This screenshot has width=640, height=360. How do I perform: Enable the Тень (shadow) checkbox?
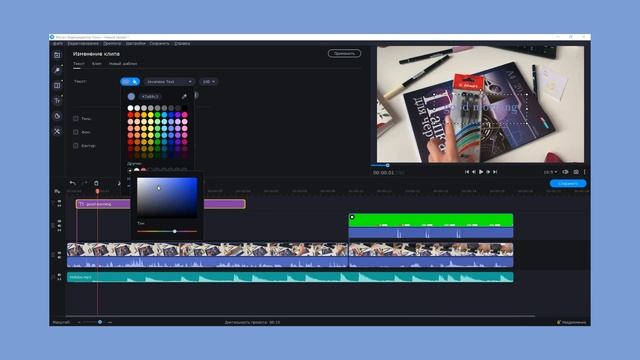click(x=76, y=118)
